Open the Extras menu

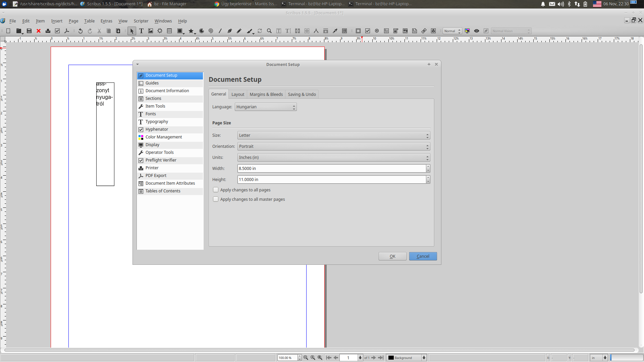pyautogui.click(x=106, y=21)
